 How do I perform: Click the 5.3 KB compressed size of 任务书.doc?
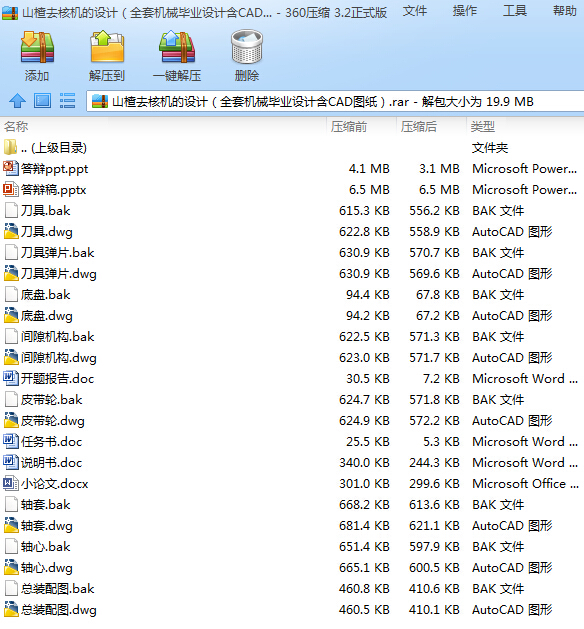pyautogui.click(x=441, y=441)
